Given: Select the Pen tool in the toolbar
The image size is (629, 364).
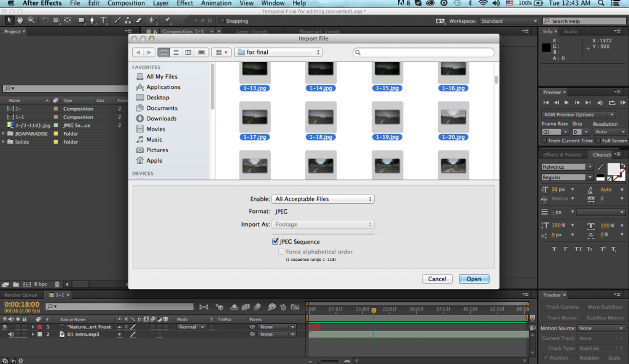Looking at the screenshot, I should point(93,20).
